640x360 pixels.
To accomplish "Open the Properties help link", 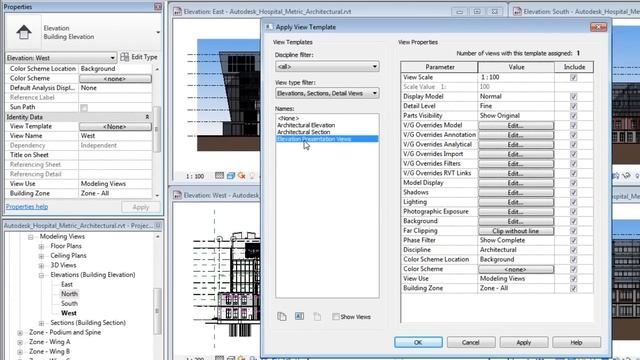I will click(27, 207).
